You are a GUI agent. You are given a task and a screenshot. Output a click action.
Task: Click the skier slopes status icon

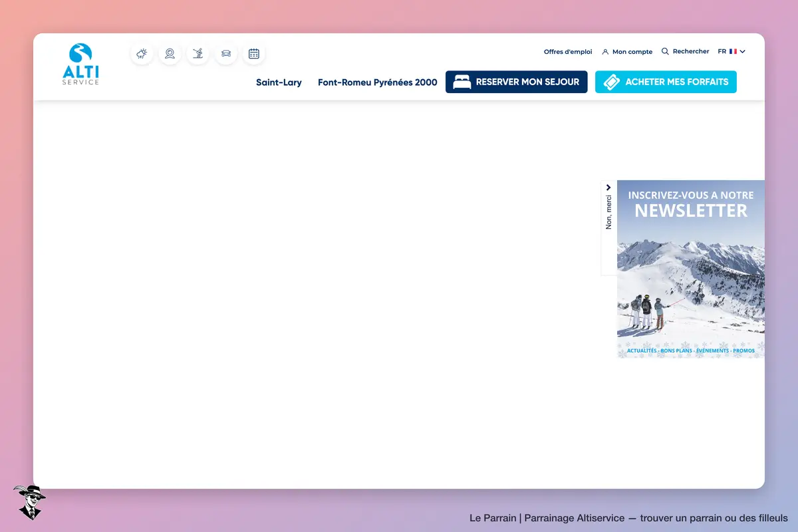[198, 54]
